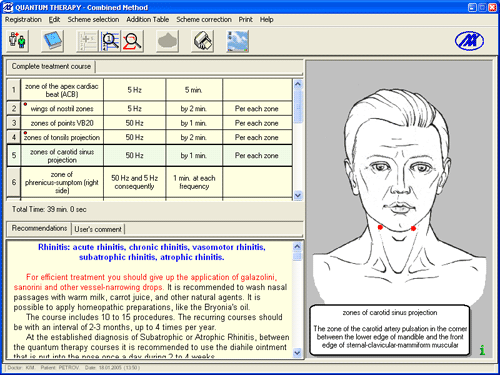This screenshot has width=500, height=375.
Task: Click the green info icon
Action: (x=482, y=350)
